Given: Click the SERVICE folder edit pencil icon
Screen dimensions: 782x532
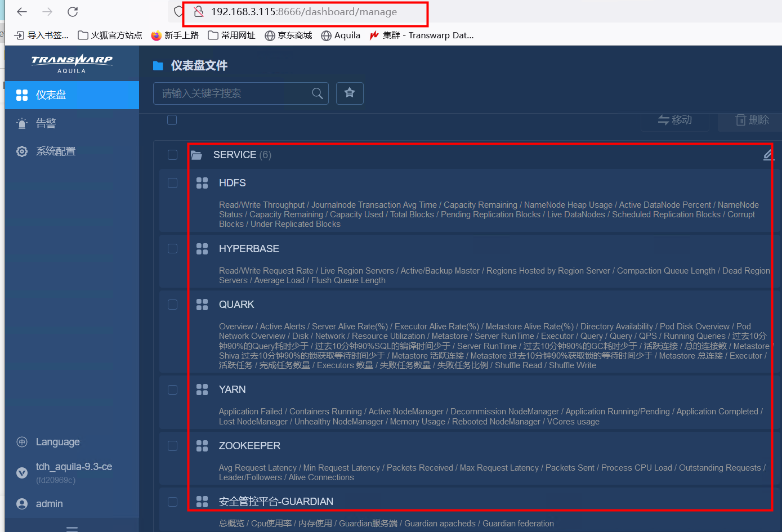Looking at the screenshot, I should coord(768,155).
